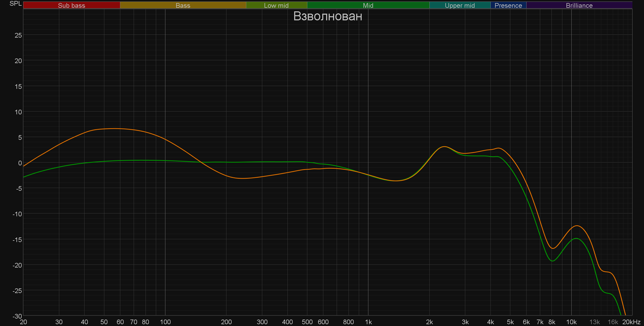Click the green curve dip near 8k
644x326 pixels.
coord(552,261)
